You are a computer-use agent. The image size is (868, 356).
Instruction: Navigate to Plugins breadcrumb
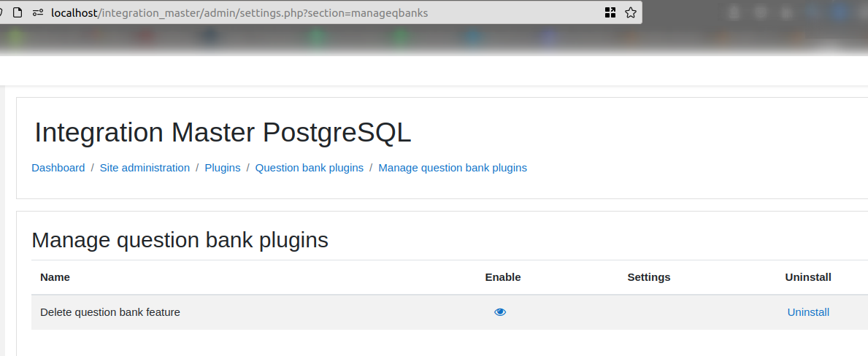pyautogui.click(x=223, y=168)
